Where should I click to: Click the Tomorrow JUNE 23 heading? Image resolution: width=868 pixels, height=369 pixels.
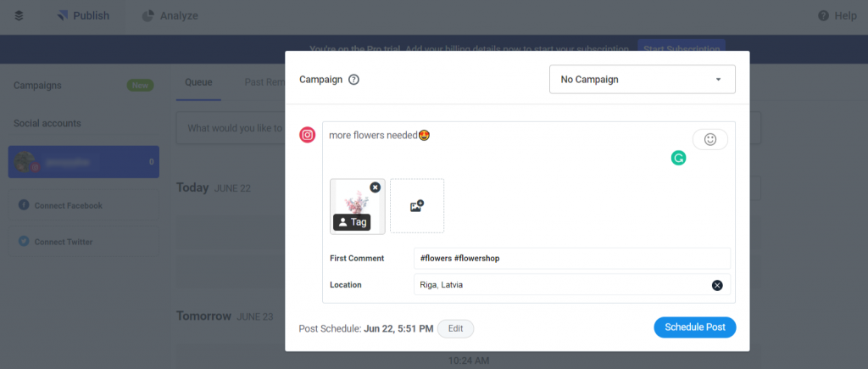pyautogui.click(x=225, y=316)
